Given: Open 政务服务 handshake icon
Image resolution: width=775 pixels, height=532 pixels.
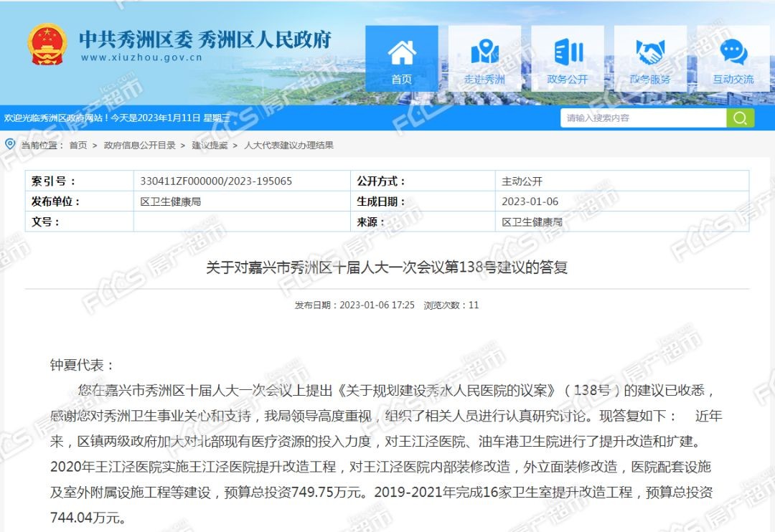Looking at the screenshot, I should point(650,54).
